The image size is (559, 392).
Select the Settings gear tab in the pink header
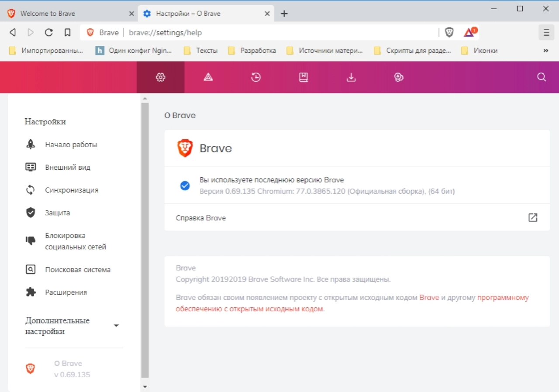coord(161,77)
